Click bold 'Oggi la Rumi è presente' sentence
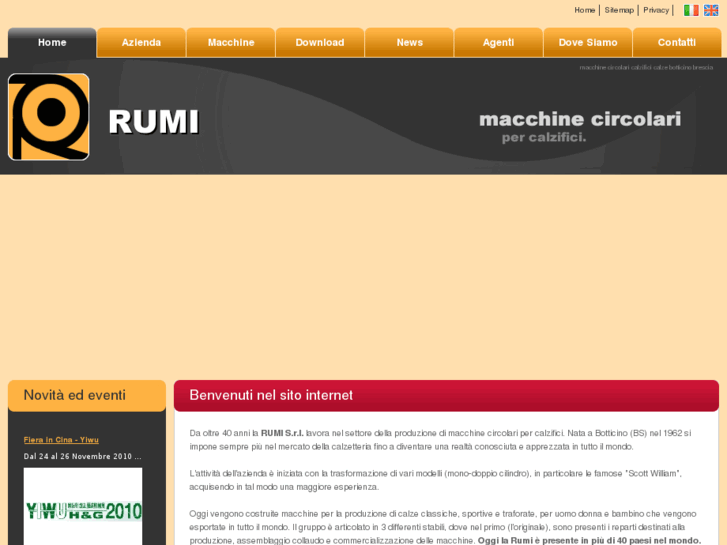 [589, 541]
